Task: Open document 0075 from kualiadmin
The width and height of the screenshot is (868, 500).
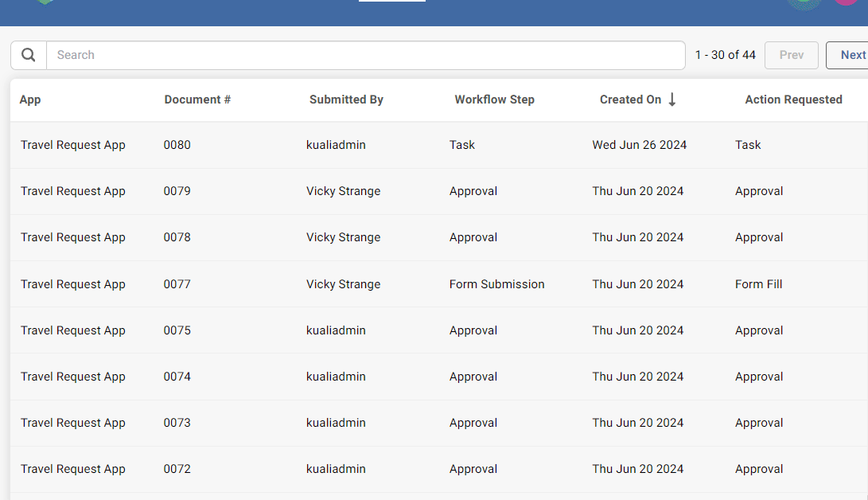Action: coord(177,330)
